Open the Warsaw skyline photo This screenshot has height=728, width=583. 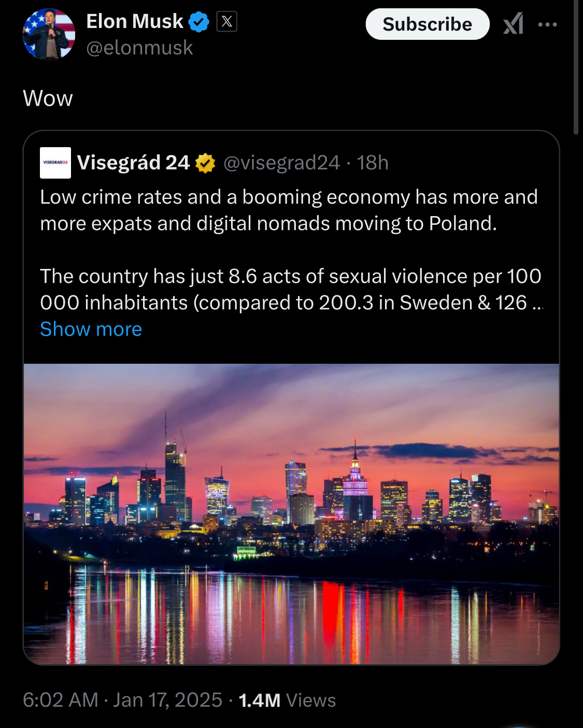(x=291, y=513)
